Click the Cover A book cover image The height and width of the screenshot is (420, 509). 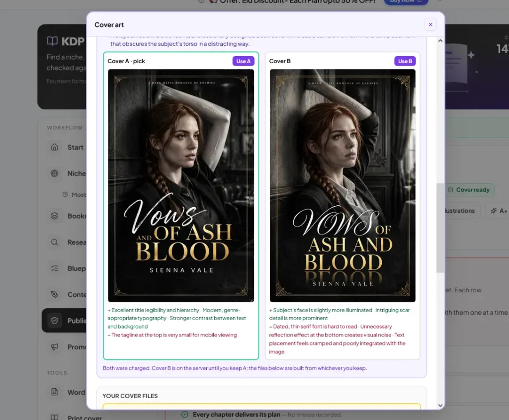point(181,186)
